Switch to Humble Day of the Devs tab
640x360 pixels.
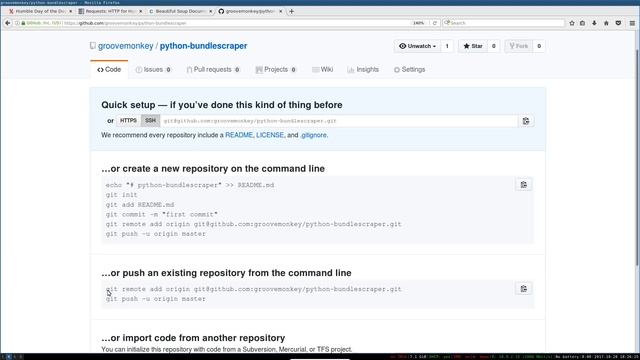coord(40,11)
